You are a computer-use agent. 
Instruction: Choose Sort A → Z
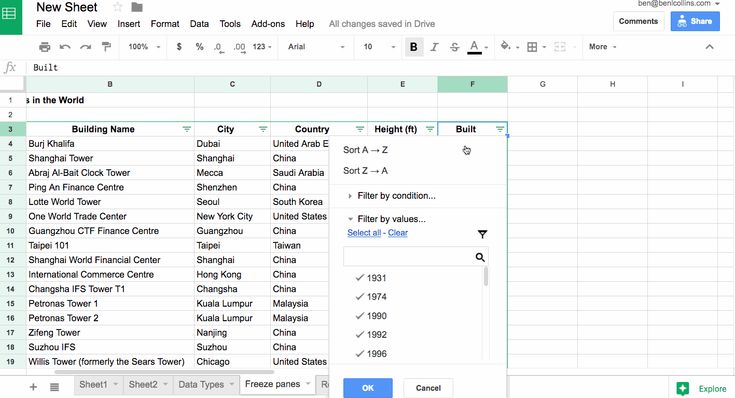365,150
